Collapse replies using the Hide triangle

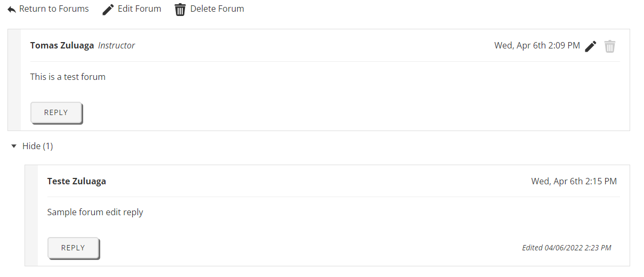[x=14, y=146]
